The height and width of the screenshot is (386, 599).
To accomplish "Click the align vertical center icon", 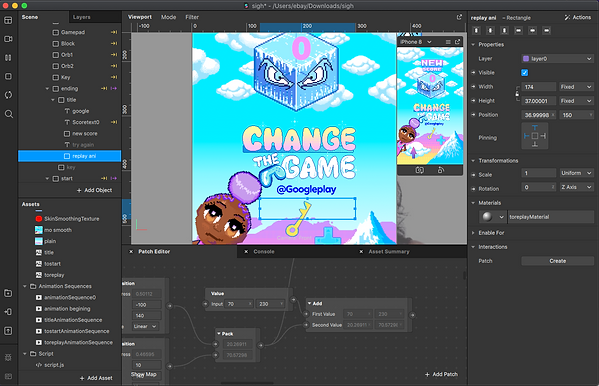I will tap(491, 31).
